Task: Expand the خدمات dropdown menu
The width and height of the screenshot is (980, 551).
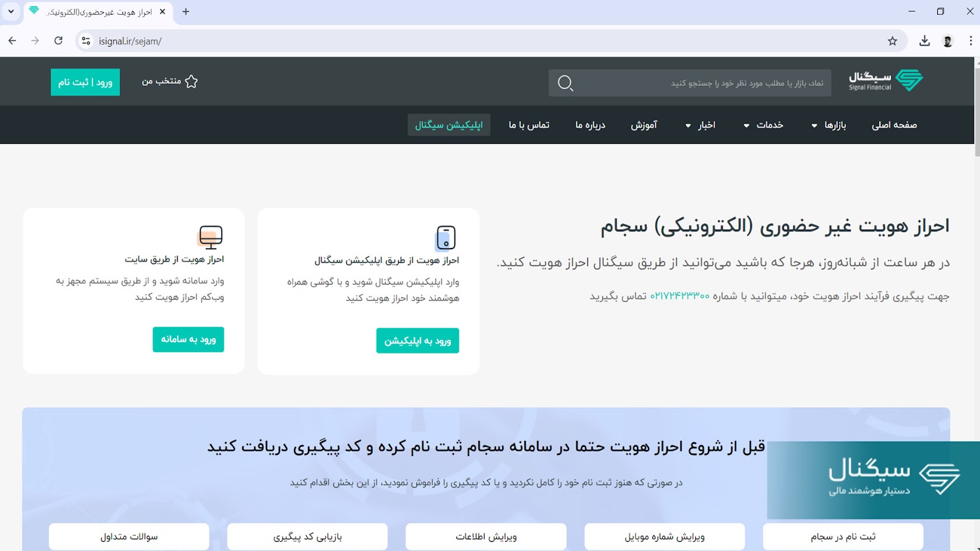Action: (x=763, y=125)
